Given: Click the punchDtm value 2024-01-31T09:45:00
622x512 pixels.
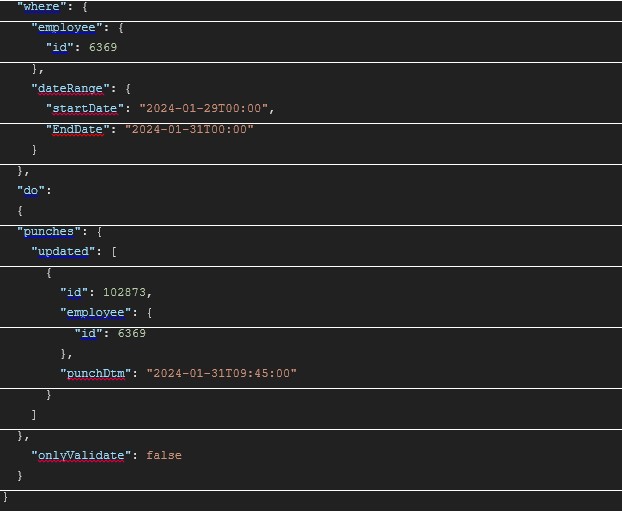Looking at the screenshot, I should tap(221, 373).
